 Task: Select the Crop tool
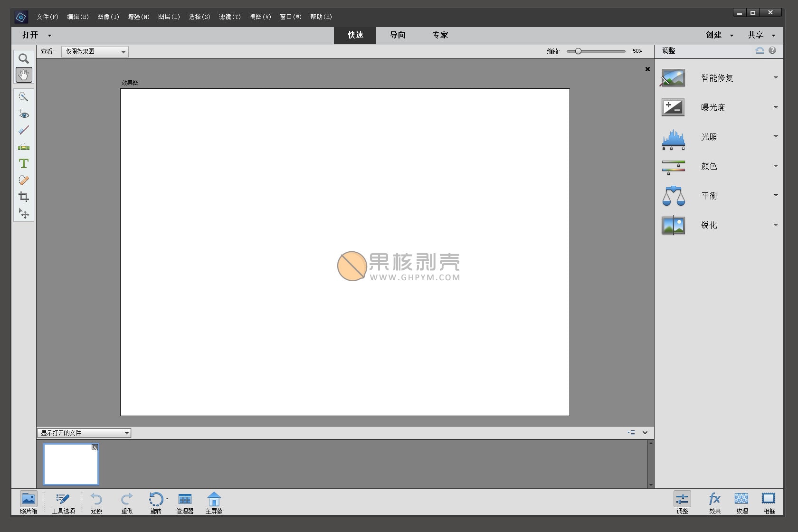23,197
